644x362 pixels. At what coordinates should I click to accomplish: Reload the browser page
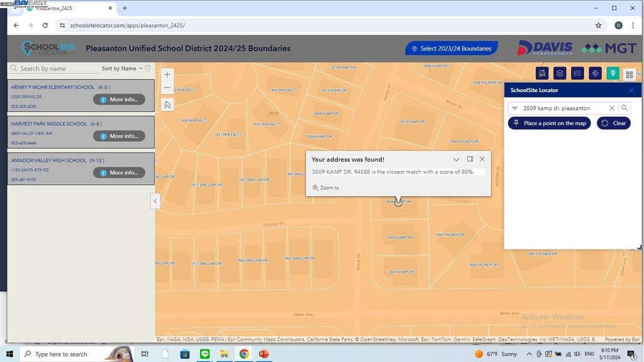[x=45, y=25]
